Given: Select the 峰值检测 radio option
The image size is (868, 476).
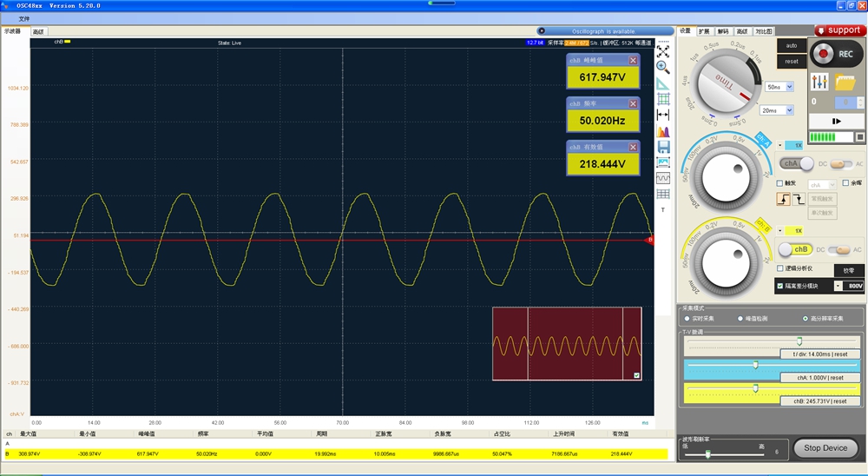Looking at the screenshot, I should [x=740, y=319].
